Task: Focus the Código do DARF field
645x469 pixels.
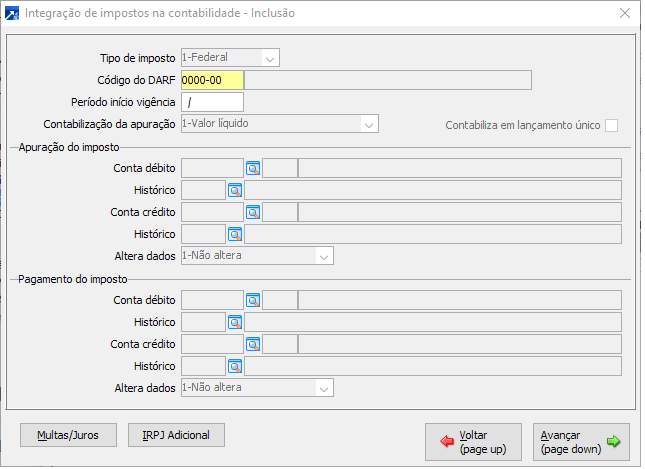Action: click(x=212, y=80)
